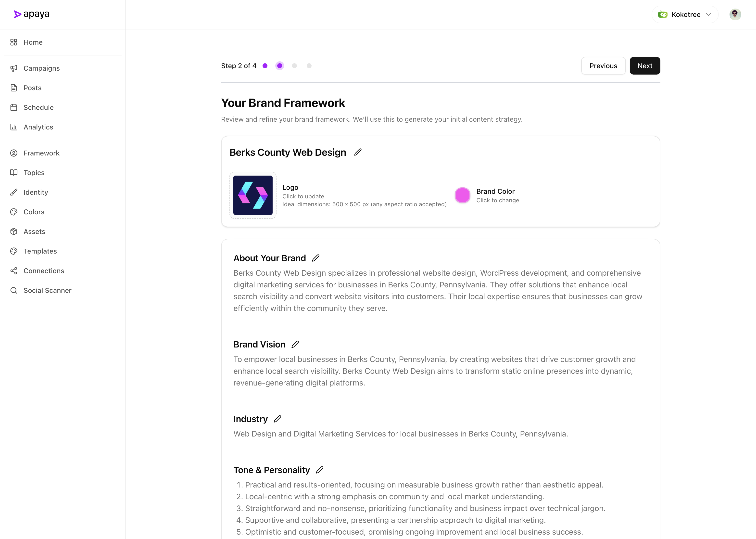Open the Social Scanner magnifier icon

click(x=13, y=290)
